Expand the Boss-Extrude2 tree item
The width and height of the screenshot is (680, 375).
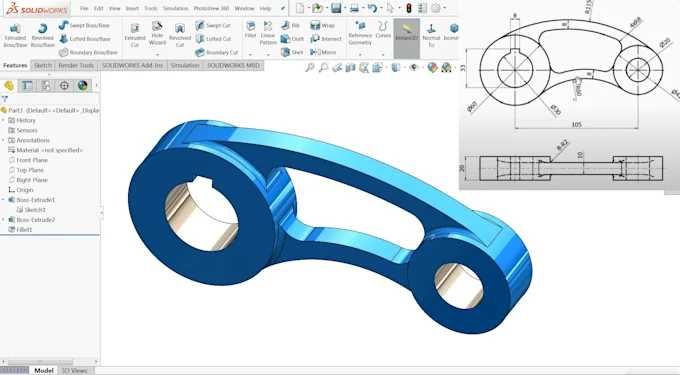tap(3, 220)
